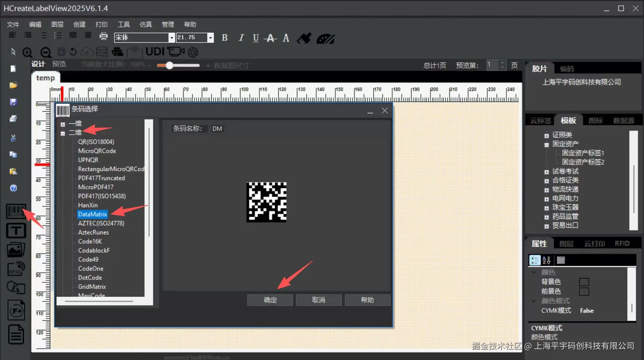Expand the 物流快递 template group

point(546,190)
